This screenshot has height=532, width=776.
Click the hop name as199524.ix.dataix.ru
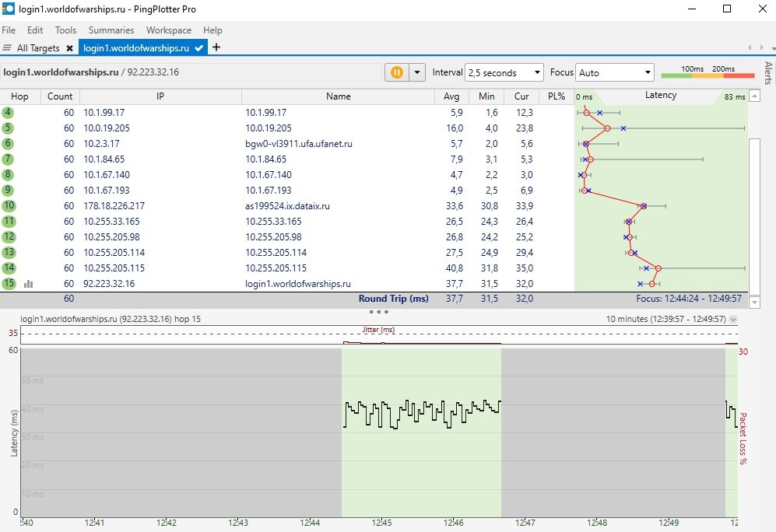(x=287, y=206)
